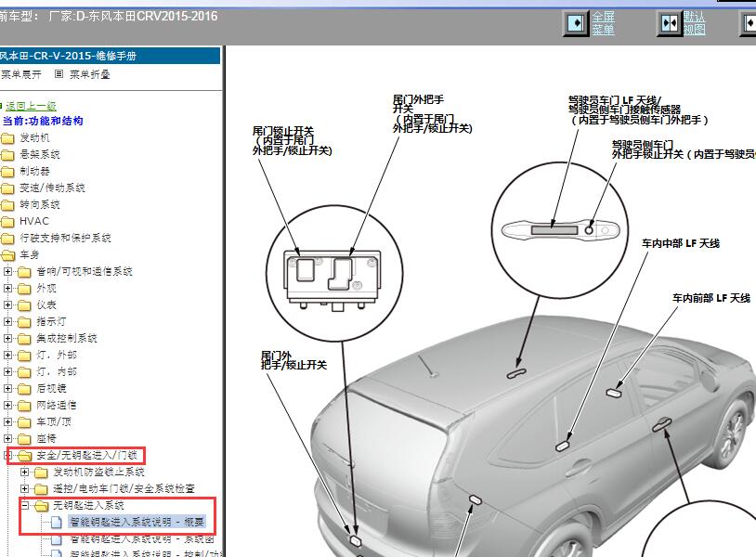Viewport: 756px width, 557px height.
Task: Click the 尾门锁止开关 diagram label
Action: 293,141
